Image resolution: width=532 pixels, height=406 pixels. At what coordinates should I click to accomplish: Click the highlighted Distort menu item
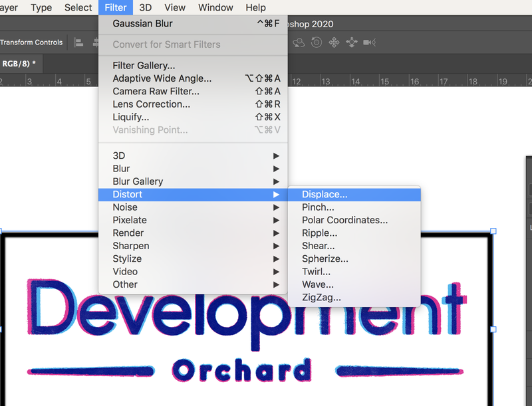tap(193, 194)
